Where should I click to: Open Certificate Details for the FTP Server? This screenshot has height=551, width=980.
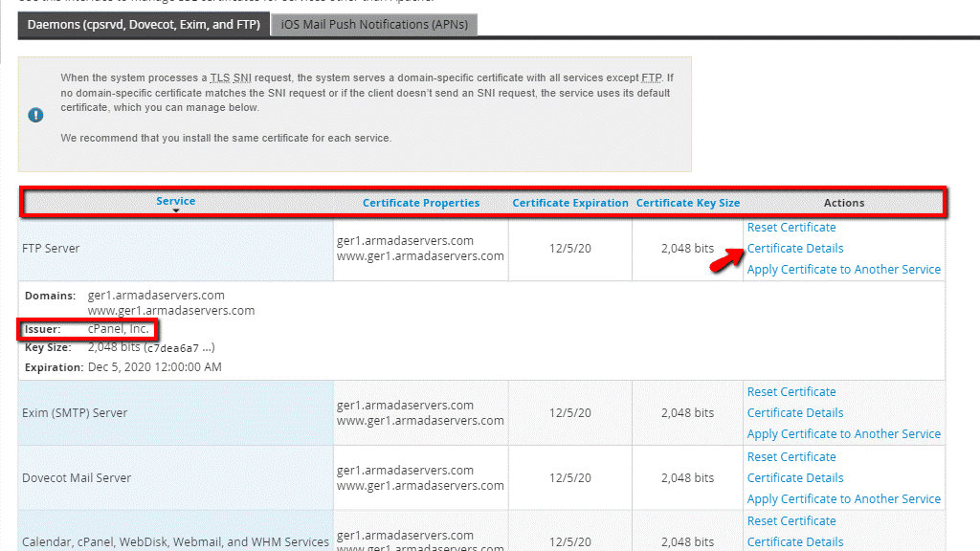794,248
